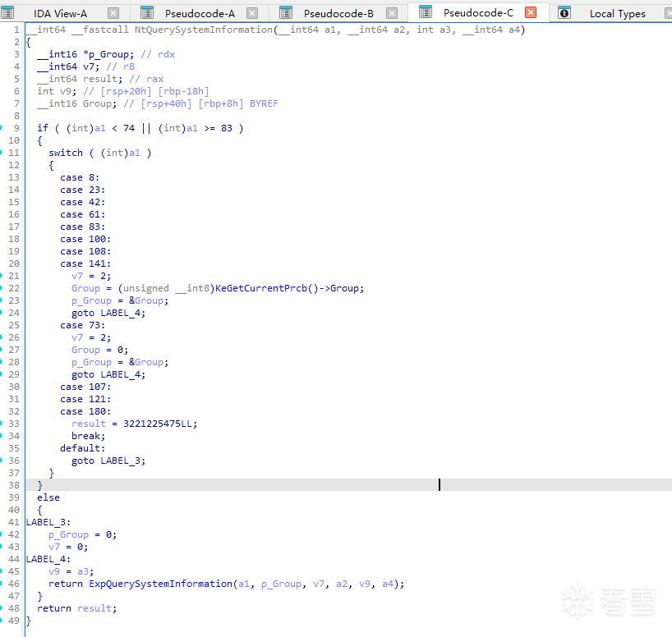Click 'case 141:' line
This screenshot has height=637, width=672.
85,264
